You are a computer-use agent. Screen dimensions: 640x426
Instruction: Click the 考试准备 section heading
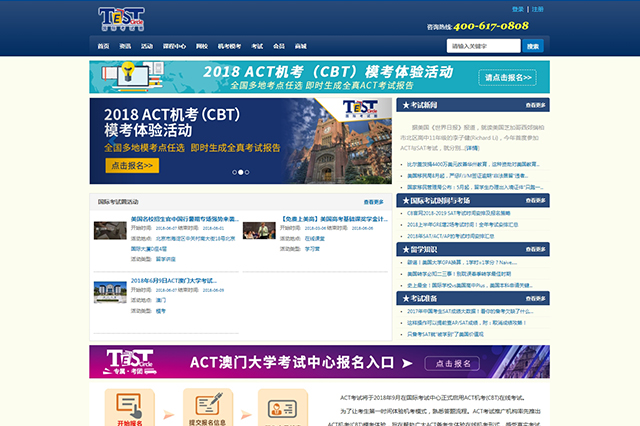click(420, 299)
